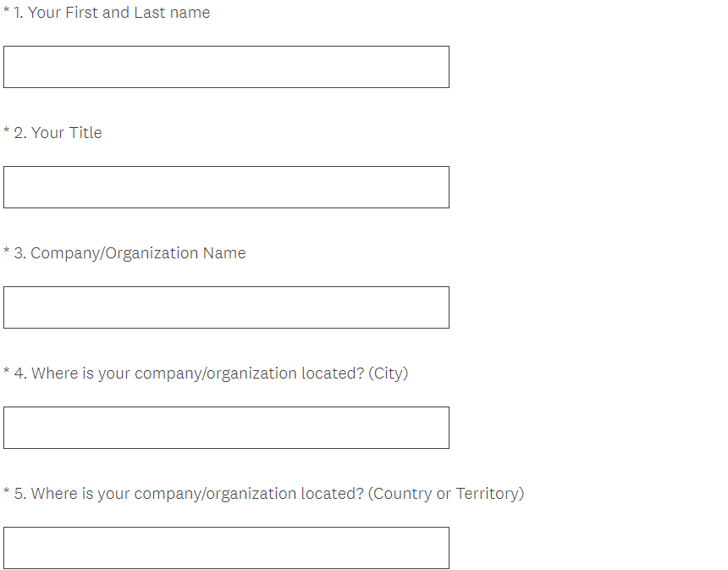Place cursor in question 1 answer box
This screenshot has width=728, height=570.
click(226, 67)
